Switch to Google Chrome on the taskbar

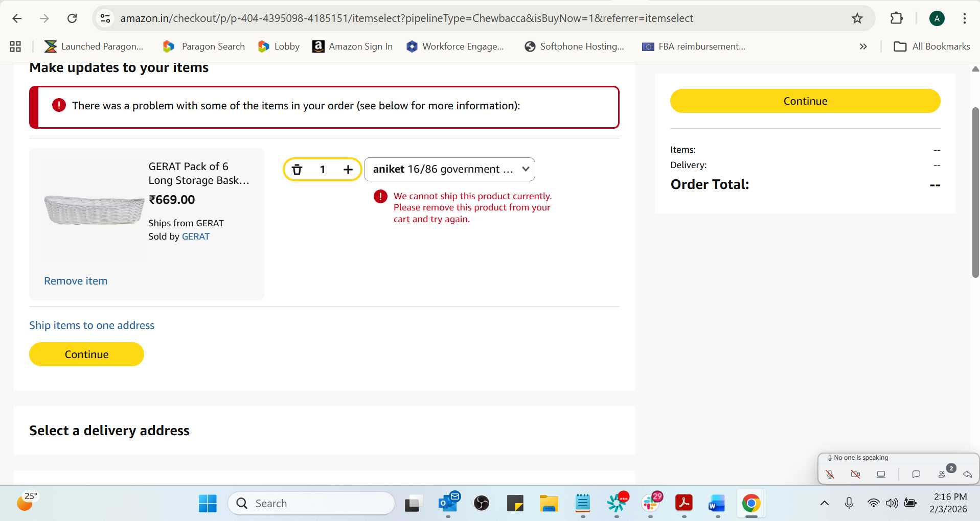point(751,504)
